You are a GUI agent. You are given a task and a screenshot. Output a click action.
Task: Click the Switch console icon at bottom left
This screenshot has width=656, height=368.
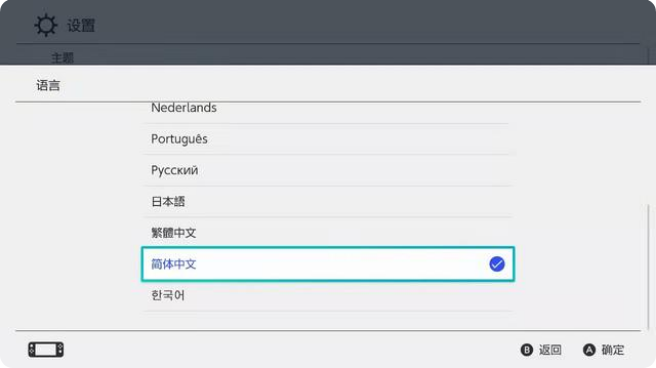pyautogui.click(x=46, y=350)
